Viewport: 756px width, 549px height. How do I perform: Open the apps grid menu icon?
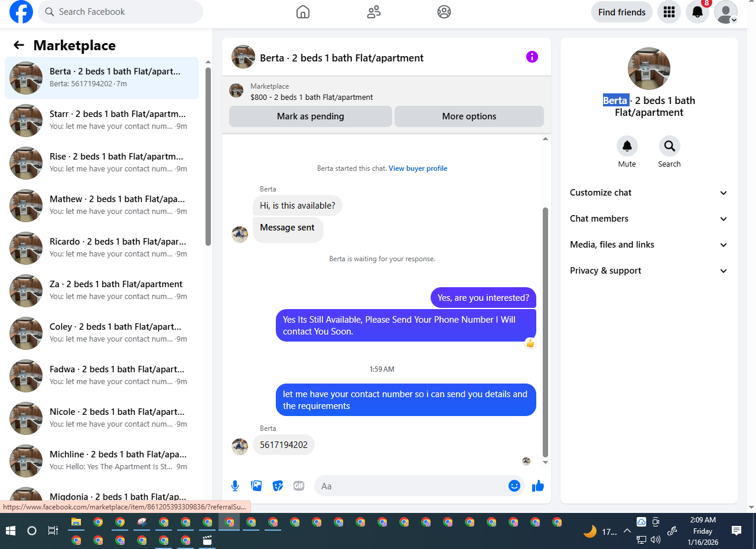point(669,12)
